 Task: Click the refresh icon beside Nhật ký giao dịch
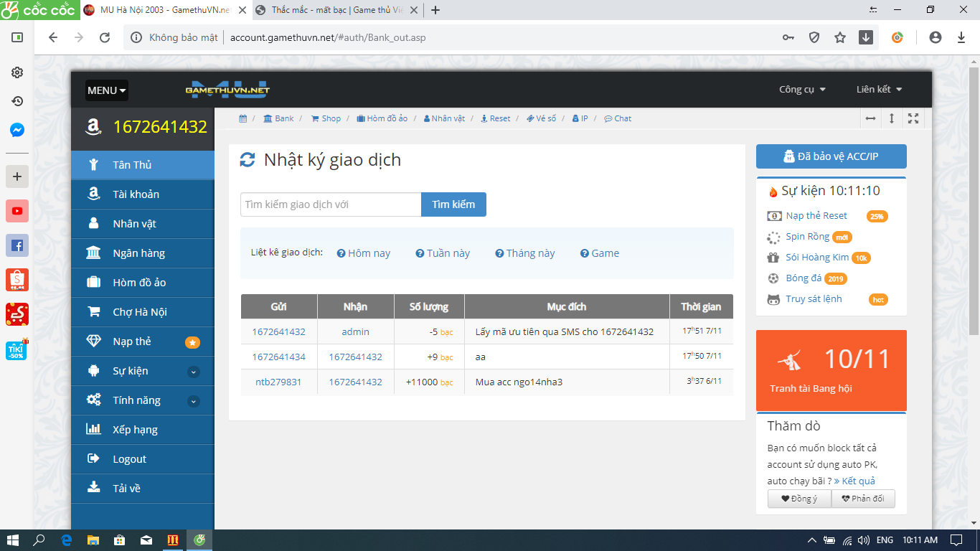click(248, 160)
